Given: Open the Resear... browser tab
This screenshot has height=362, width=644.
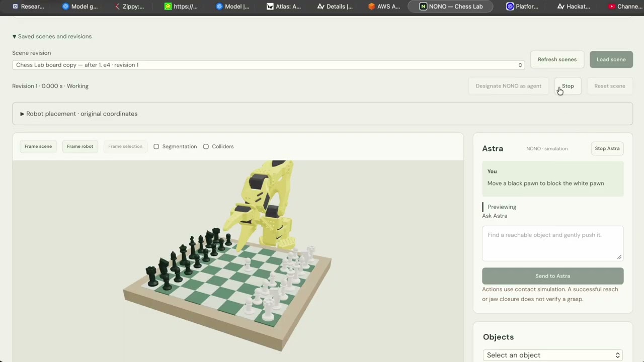Looking at the screenshot, I should [x=28, y=7].
